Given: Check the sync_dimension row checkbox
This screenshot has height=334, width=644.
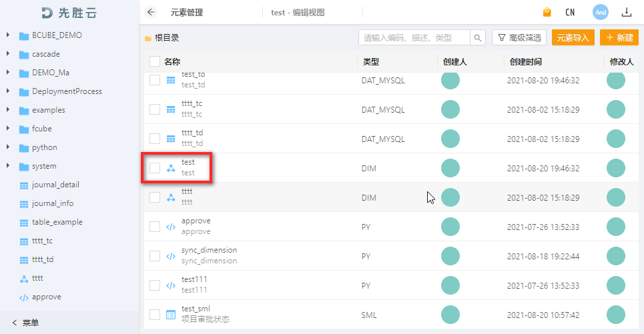Looking at the screenshot, I should 155,256.
